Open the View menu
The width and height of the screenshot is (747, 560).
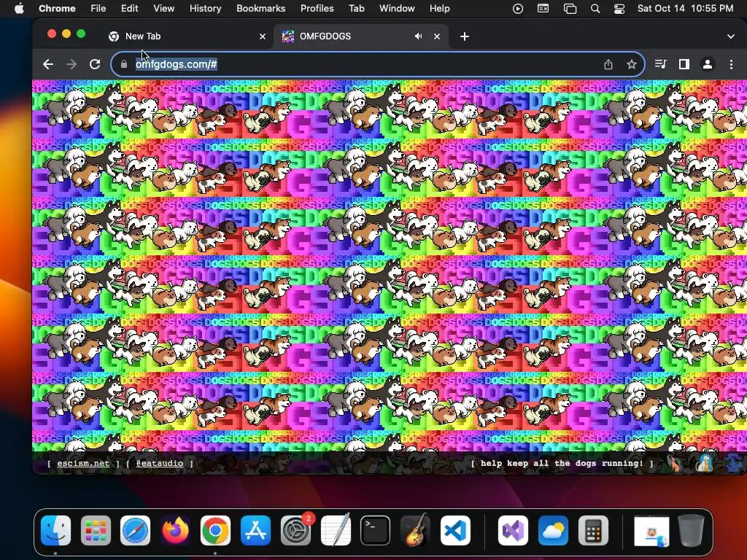click(163, 9)
